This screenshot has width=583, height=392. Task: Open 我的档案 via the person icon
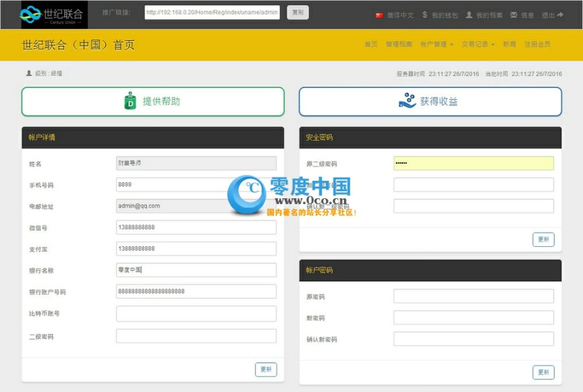coord(468,15)
